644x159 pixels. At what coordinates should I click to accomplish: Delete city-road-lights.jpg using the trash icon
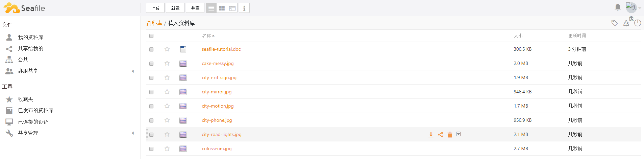450,135
